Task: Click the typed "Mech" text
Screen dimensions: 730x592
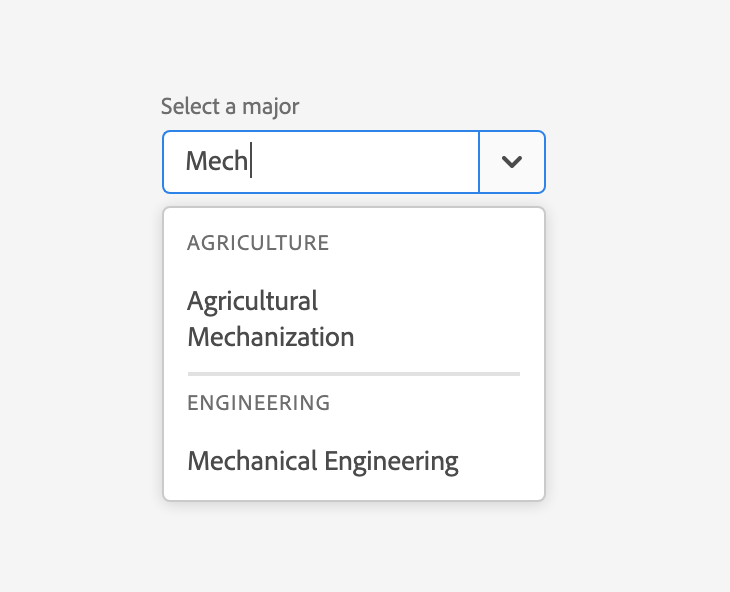Action: tap(216, 161)
